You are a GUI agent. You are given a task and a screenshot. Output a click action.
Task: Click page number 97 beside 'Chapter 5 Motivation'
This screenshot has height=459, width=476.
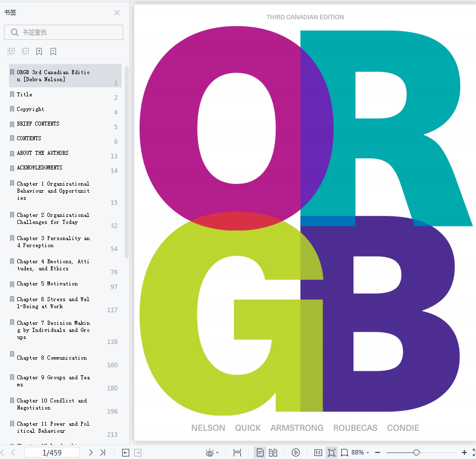(114, 287)
